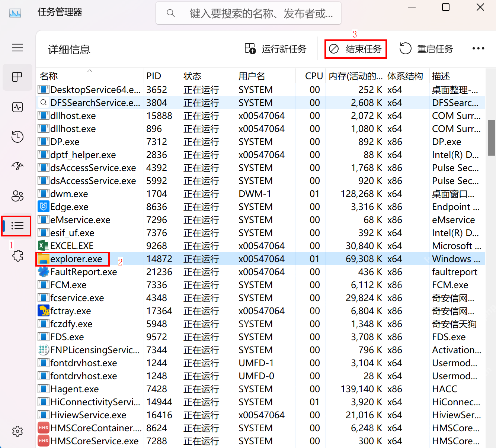The width and height of the screenshot is (496, 448).
Task: Click the Edge.exe shield icon
Action: point(44,207)
